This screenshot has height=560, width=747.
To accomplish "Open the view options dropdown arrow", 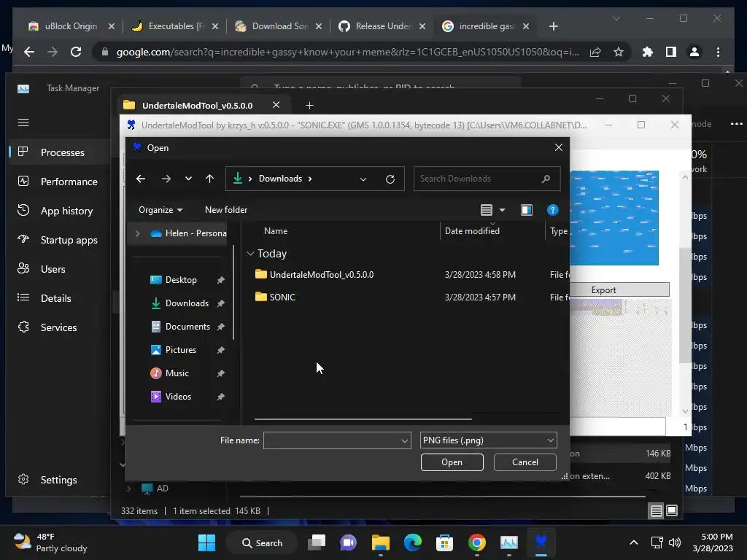I will pos(502,210).
